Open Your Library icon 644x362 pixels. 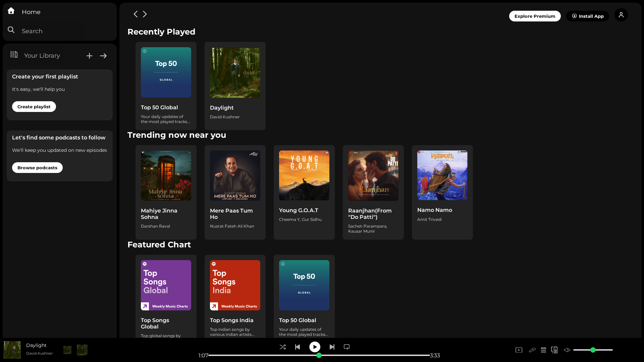[14, 54]
